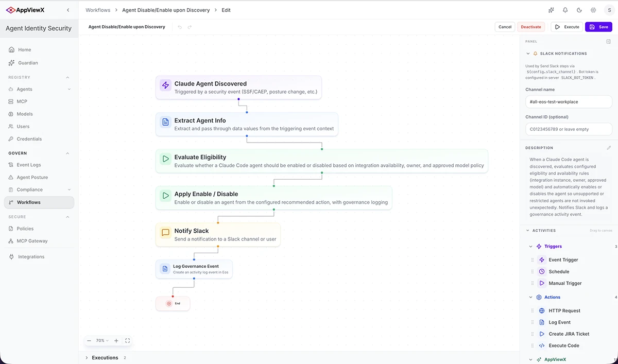Screen dimensions: 618x364
Task: Click the document icon on Extract Agent Info node
Action: [x=165, y=123]
